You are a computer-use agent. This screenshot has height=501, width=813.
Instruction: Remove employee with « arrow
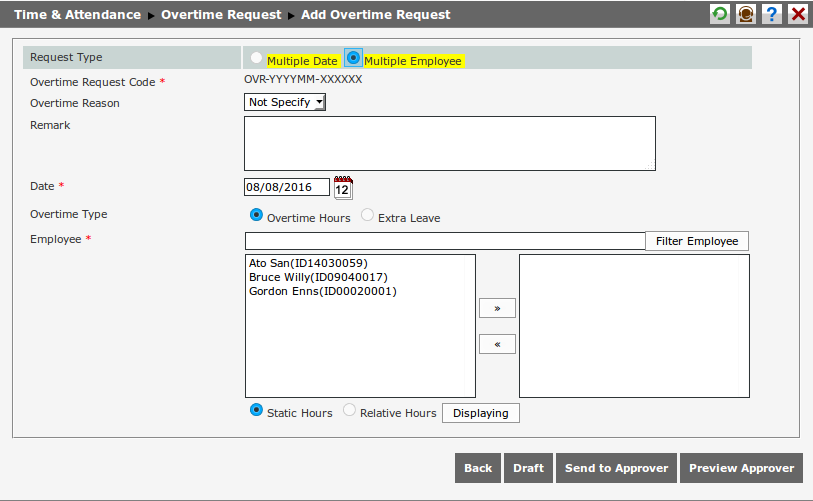click(497, 344)
